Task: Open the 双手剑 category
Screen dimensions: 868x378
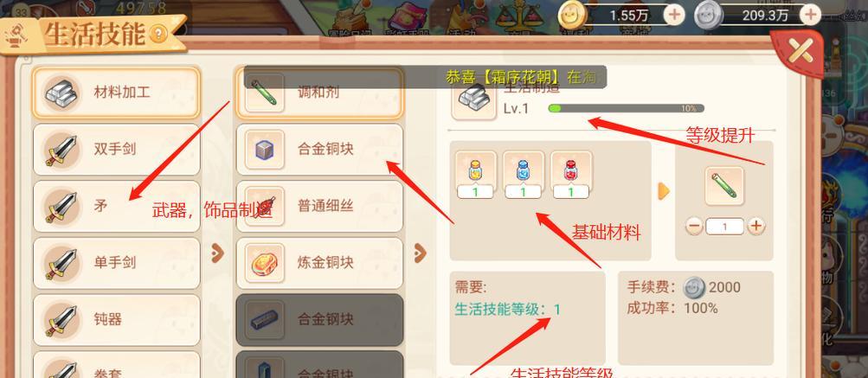Action: tap(116, 150)
